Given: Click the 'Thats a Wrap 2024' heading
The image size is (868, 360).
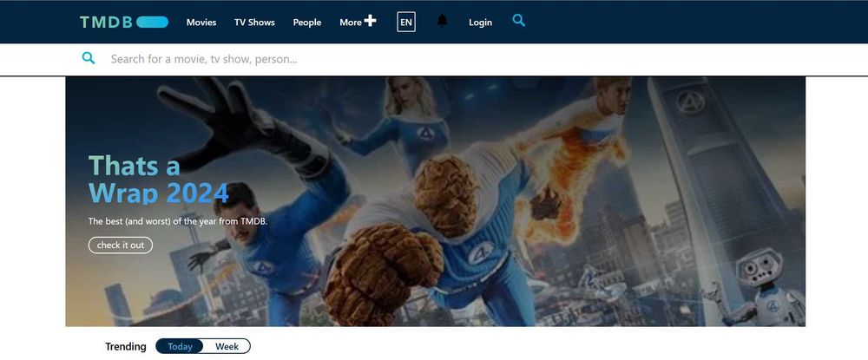Looking at the screenshot, I should [158, 180].
